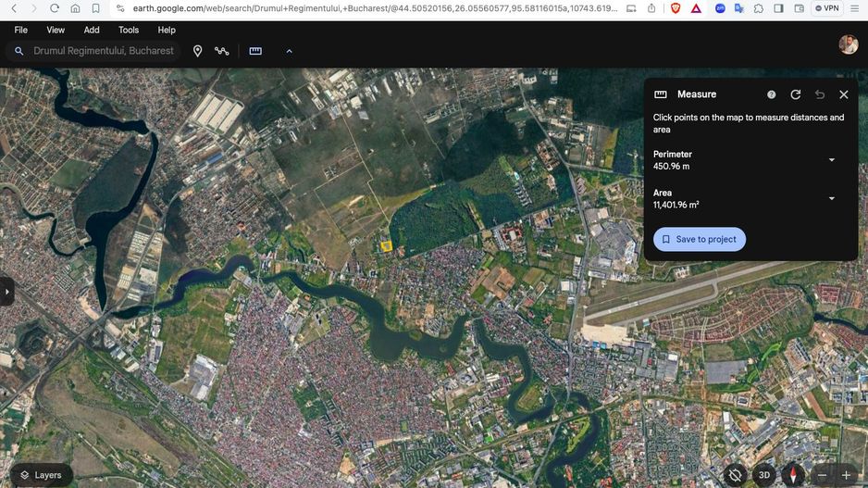Expand the left side panel arrow
Screen dimensions: 868x488
(7, 292)
